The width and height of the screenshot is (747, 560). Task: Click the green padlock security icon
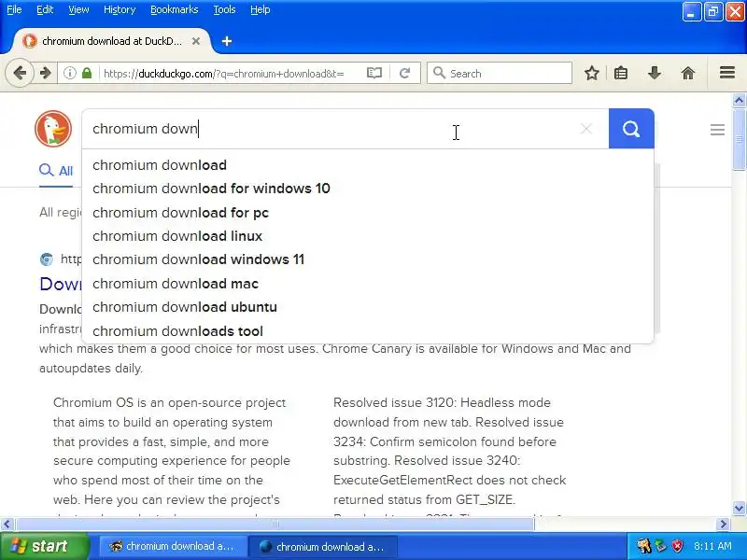87,74
